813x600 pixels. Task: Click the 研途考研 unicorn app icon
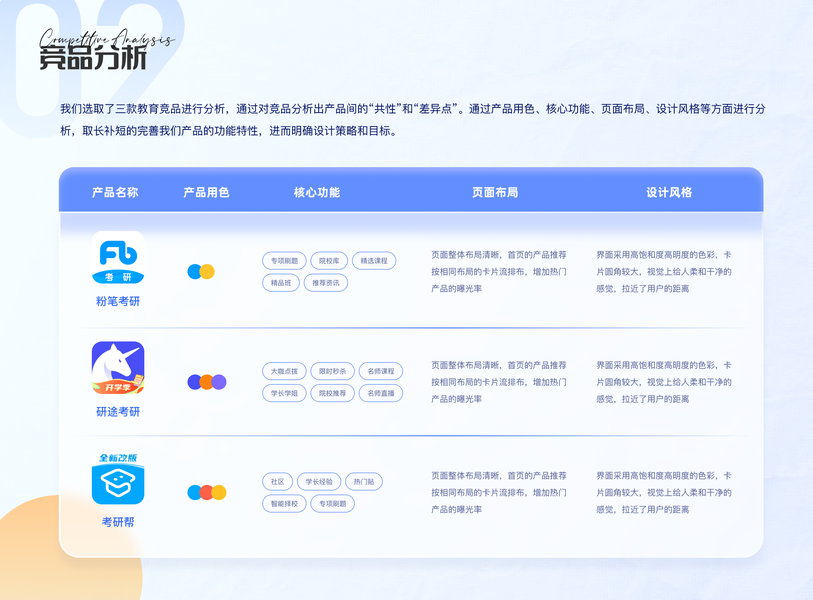click(118, 368)
